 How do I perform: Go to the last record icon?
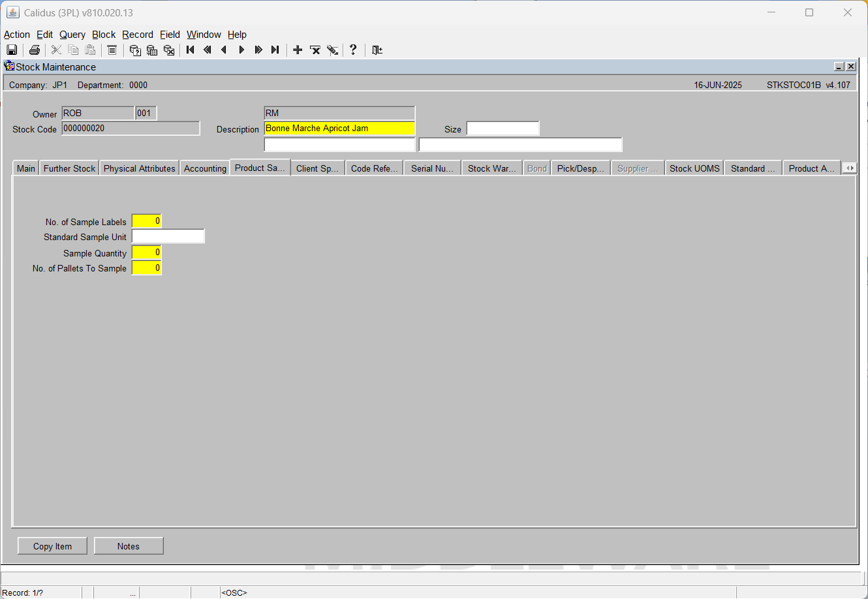coord(275,50)
